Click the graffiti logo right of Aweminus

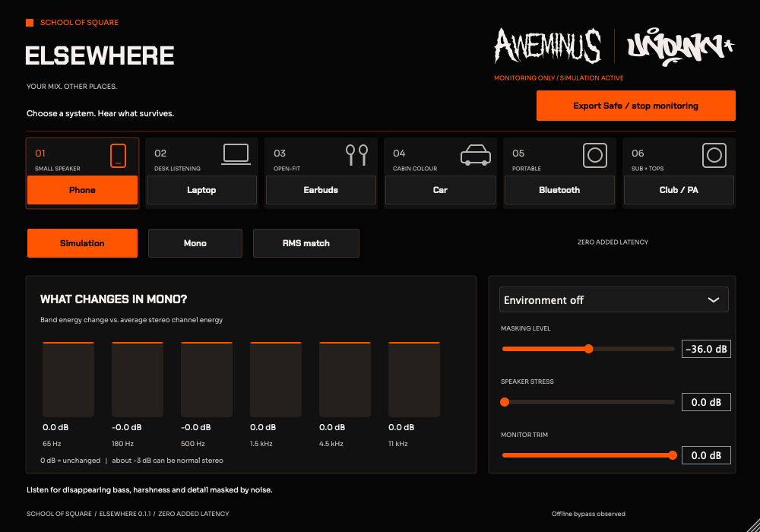click(x=681, y=47)
